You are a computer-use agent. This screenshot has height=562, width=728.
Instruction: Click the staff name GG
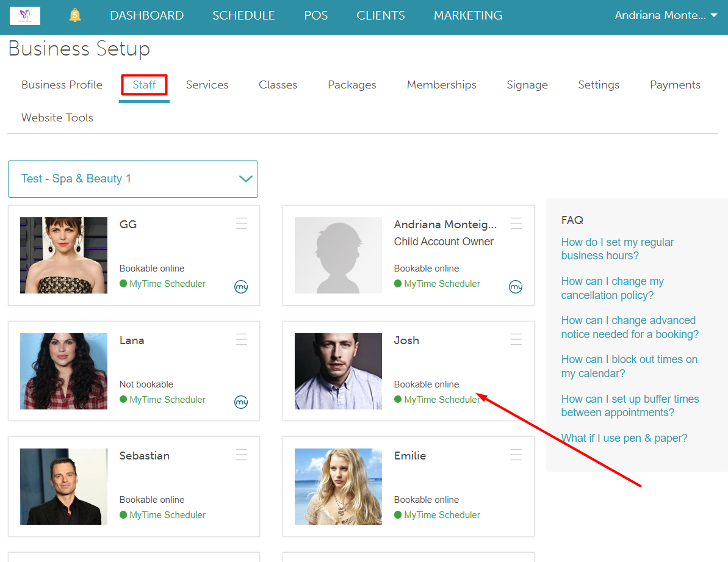(128, 225)
